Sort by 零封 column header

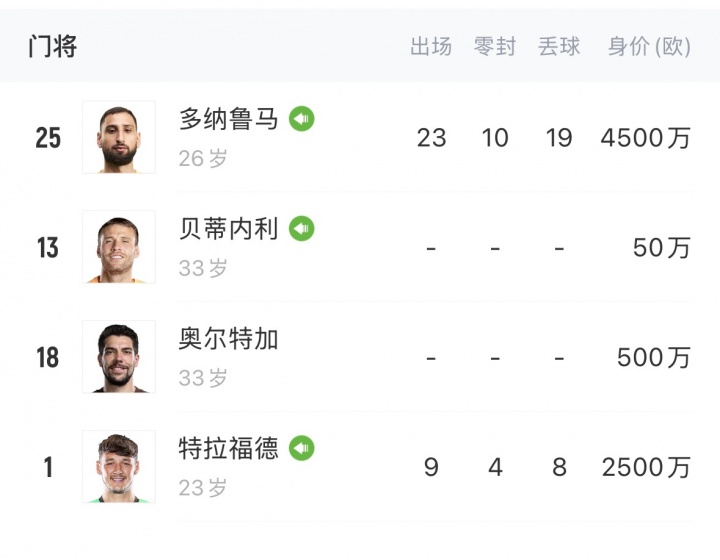coord(495,47)
